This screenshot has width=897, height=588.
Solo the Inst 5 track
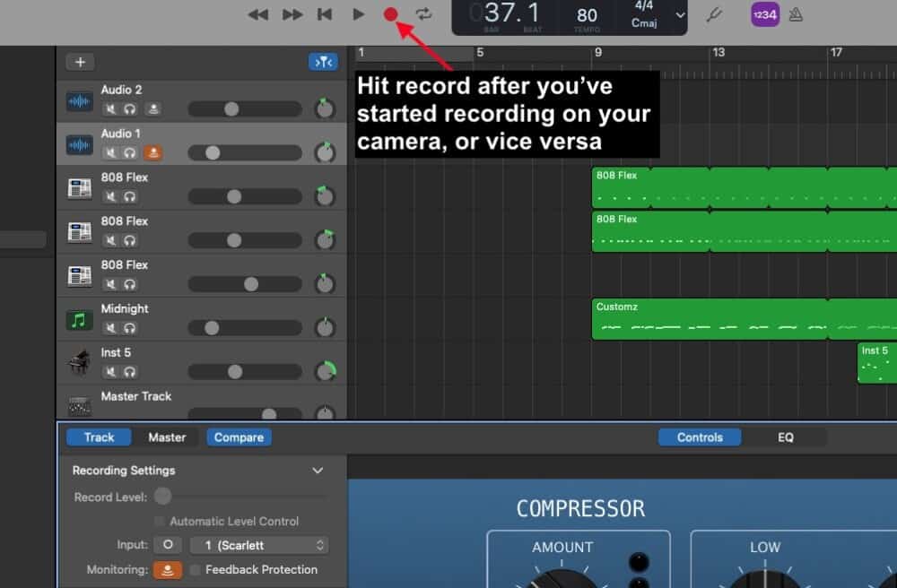[x=130, y=372]
